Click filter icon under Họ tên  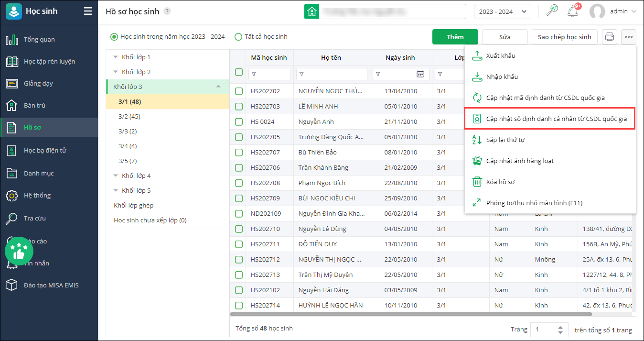click(x=301, y=74)
